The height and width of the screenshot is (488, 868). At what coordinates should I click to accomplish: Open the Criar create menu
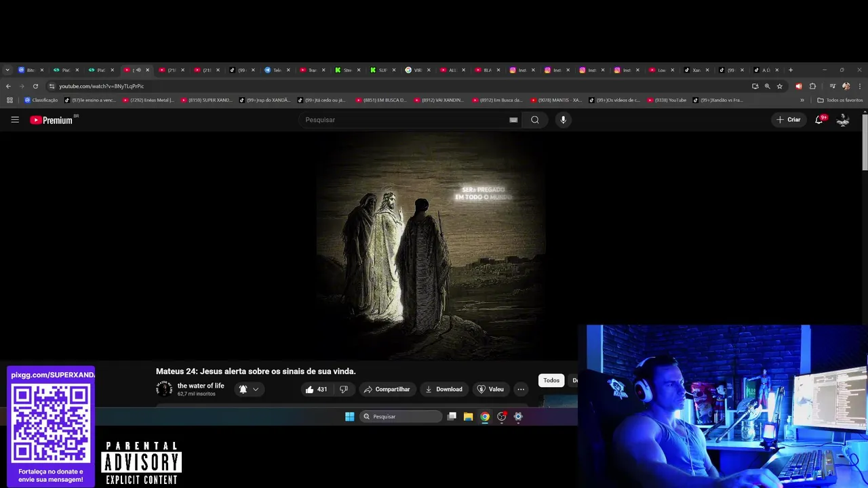click(789, 120)
